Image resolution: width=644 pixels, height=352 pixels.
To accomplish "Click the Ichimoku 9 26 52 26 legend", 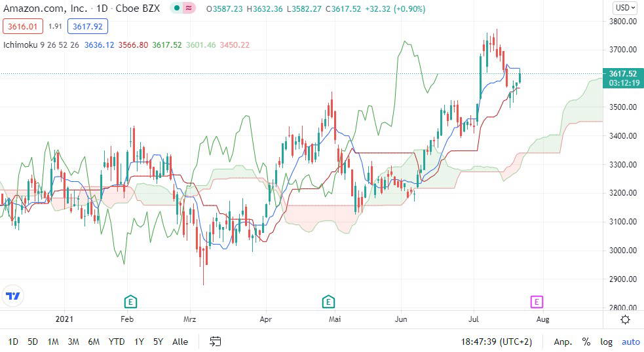I will tap(41, 45).
